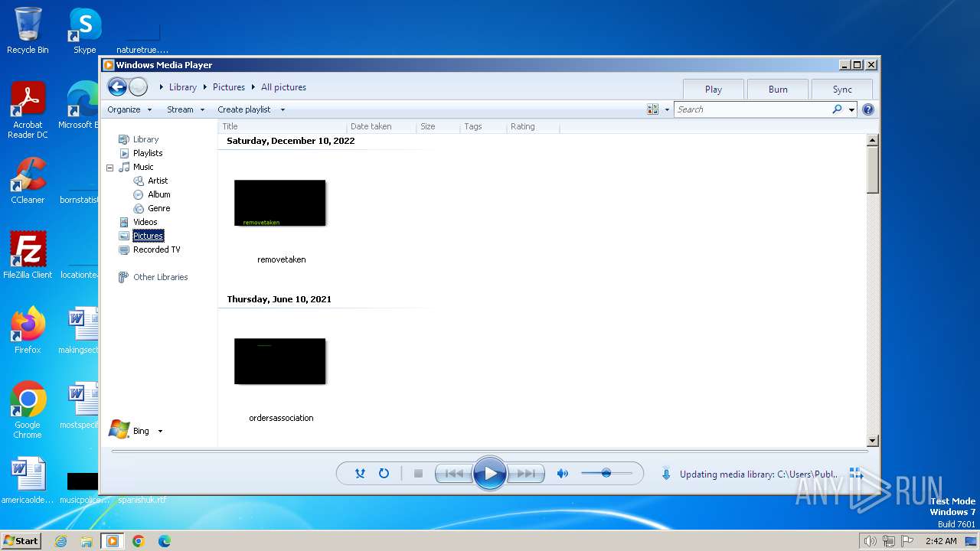The width and height of the screenshot is (980, 551).
Task: Click the search magnifier icon
Action: 837,109
